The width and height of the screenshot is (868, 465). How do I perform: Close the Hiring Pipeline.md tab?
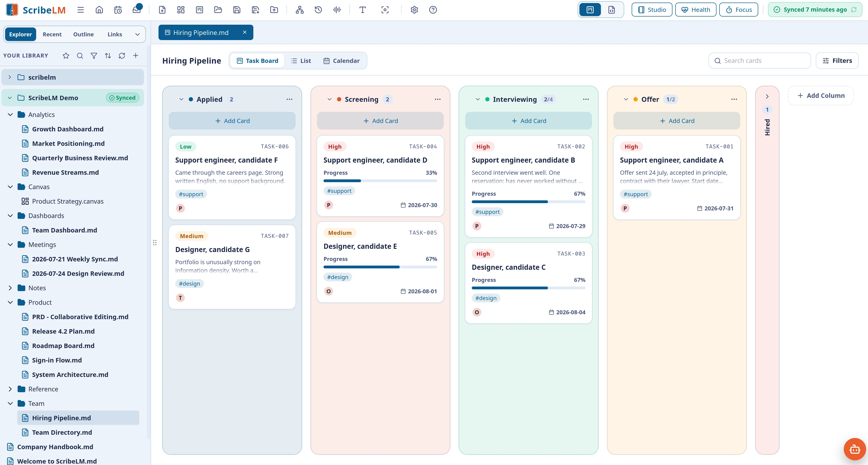pyautogui.click(x=245, y=32)
